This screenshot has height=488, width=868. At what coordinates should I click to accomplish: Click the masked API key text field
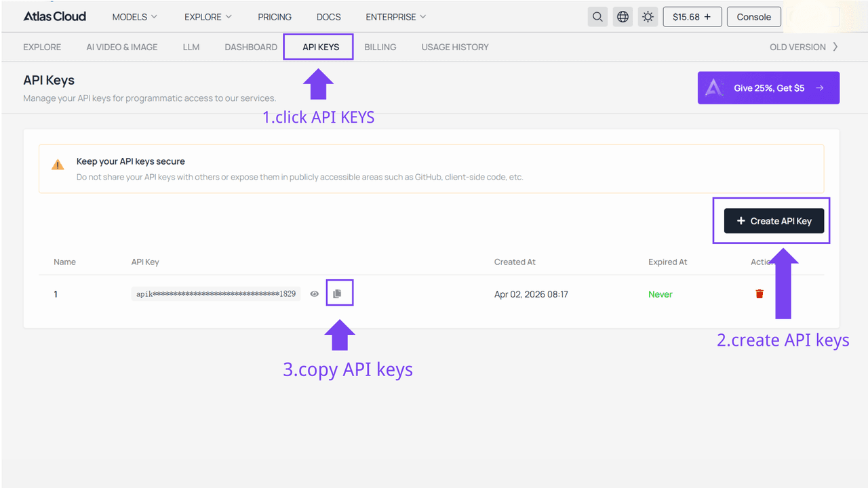[x=216, y=294]
